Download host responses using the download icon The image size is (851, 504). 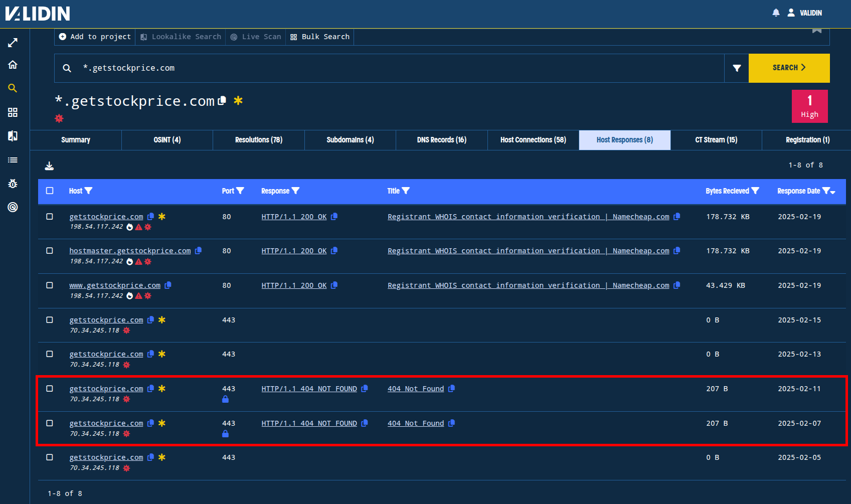pyautogui.click(x=49, y=166)
